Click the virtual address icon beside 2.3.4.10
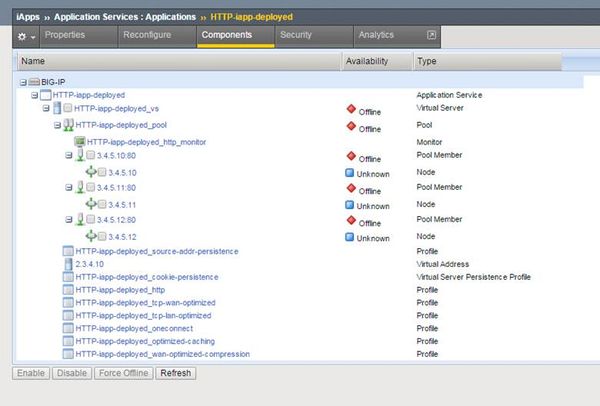This screenshot has height=406, width=600. click(x=67, y=264)
